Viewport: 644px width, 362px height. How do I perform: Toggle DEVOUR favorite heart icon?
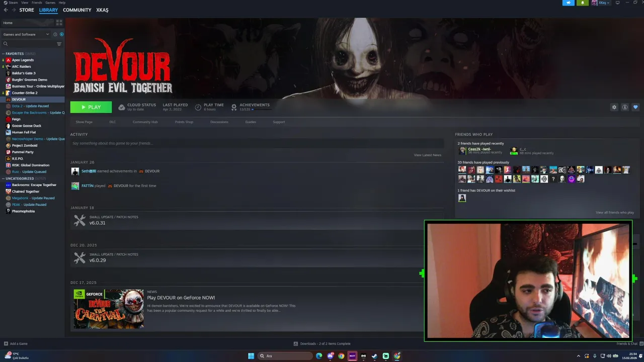coord(635,107)
